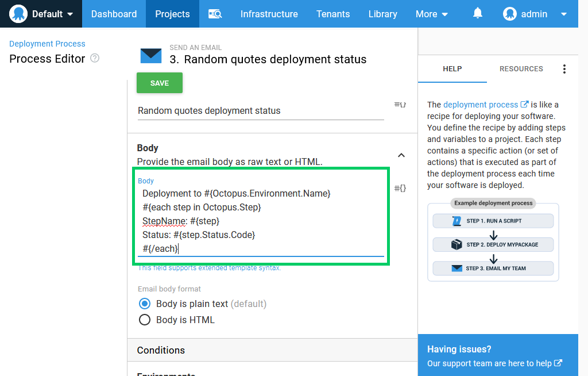Image resolution: width=588 pixels, height=376 pixels.
Task: Open the admin account dropdown arrow
Action: coord(564,14)
